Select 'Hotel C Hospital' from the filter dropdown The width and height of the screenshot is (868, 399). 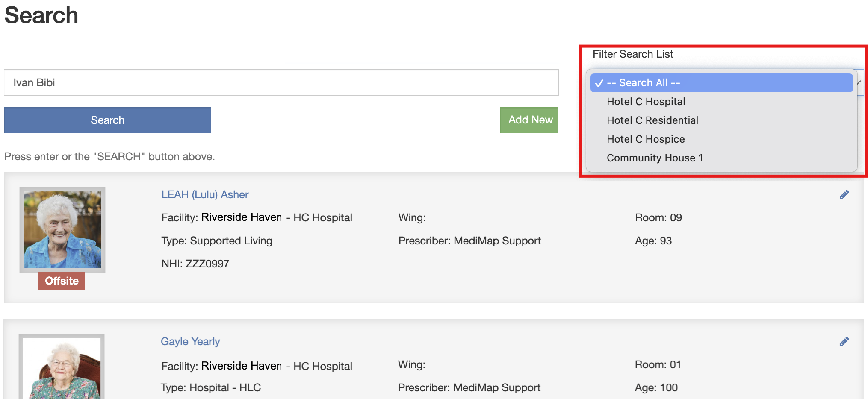(646, 101)
